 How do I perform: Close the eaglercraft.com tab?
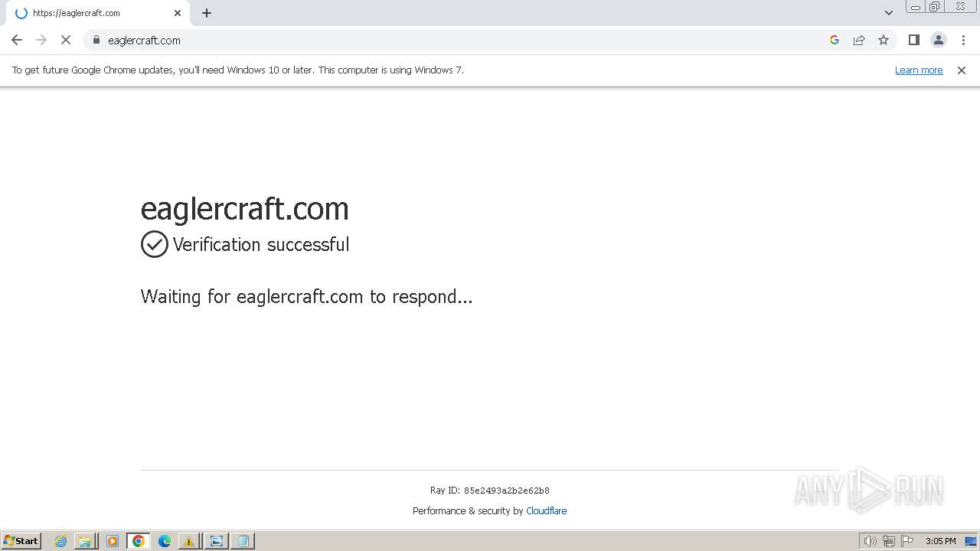coord(178,13)
